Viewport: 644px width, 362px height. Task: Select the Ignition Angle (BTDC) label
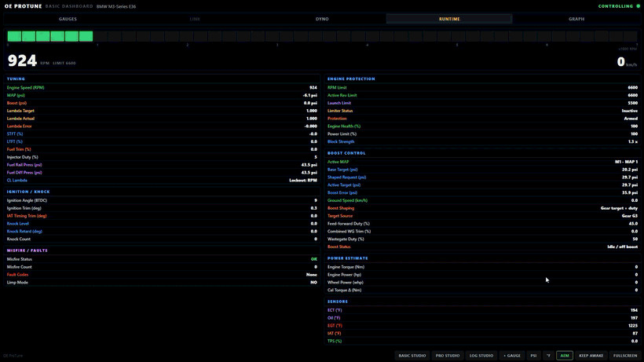[x=27, y=200]
